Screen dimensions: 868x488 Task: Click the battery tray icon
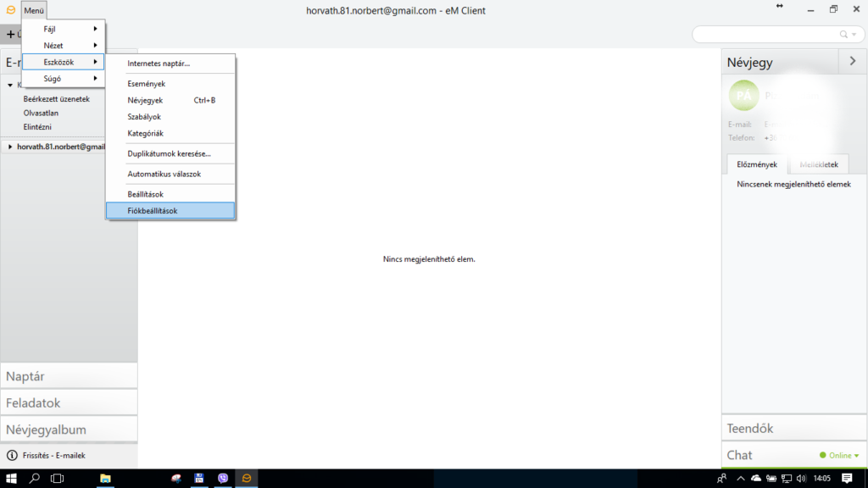coord(771,478)
